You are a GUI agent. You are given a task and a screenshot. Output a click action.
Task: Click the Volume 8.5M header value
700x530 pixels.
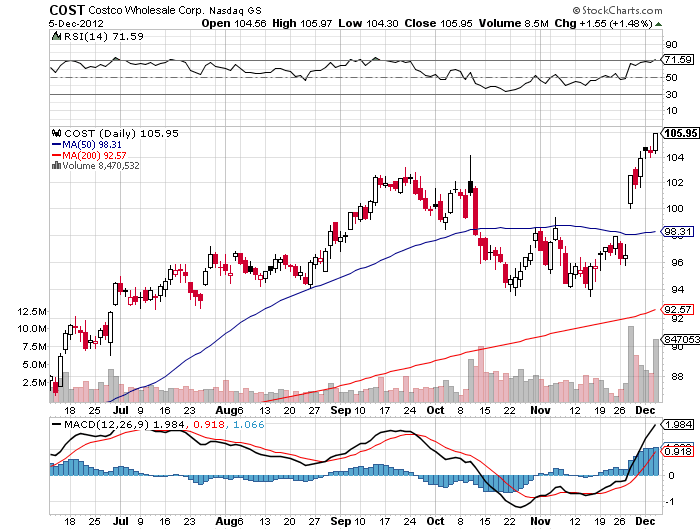[x=513, y=24]
